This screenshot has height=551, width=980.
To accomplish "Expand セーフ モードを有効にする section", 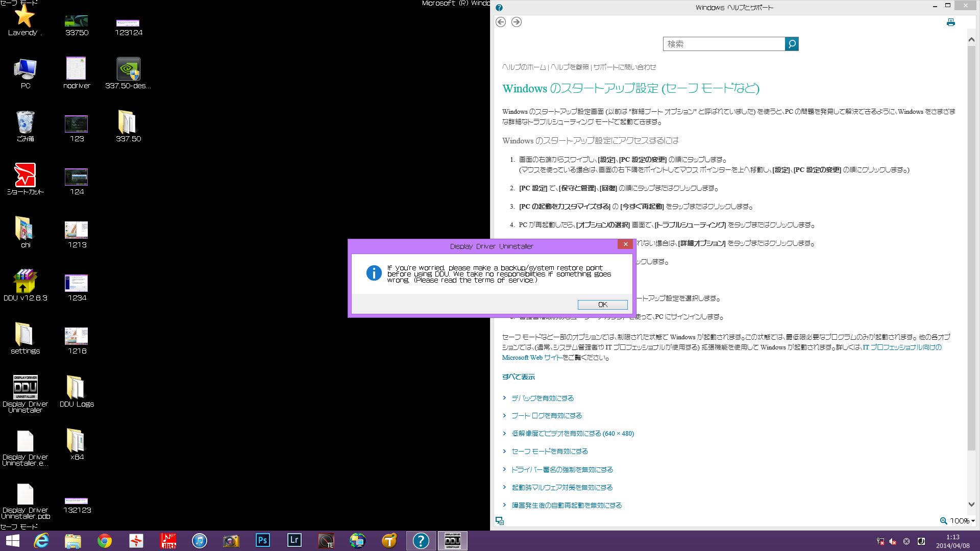I will (550, 452).
